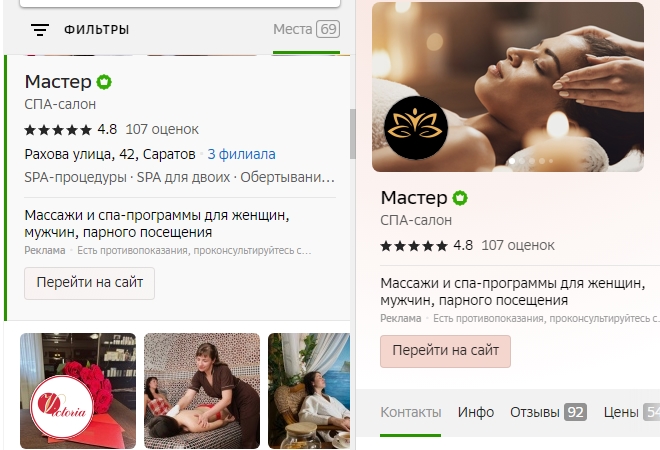Switch to the Места tab
The height and width of the screenshot is (450, 660).
pyautogui.click(x=306, y=29)
